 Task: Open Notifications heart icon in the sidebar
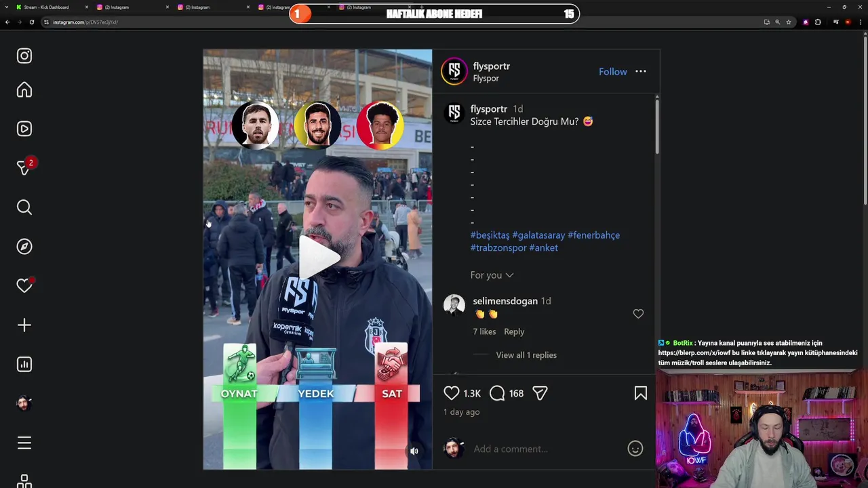click(x=24, y=286)
